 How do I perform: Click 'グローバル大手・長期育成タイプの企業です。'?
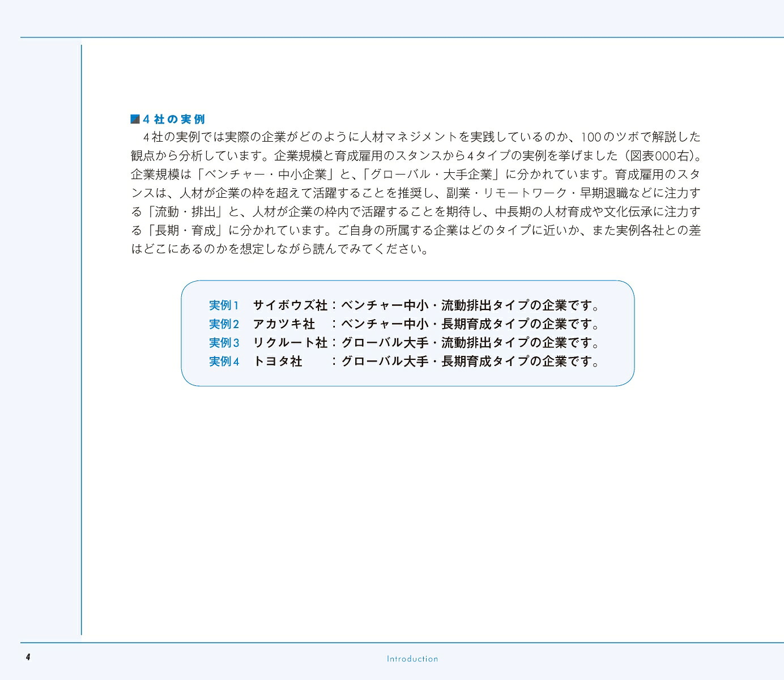tap(471, 362)
